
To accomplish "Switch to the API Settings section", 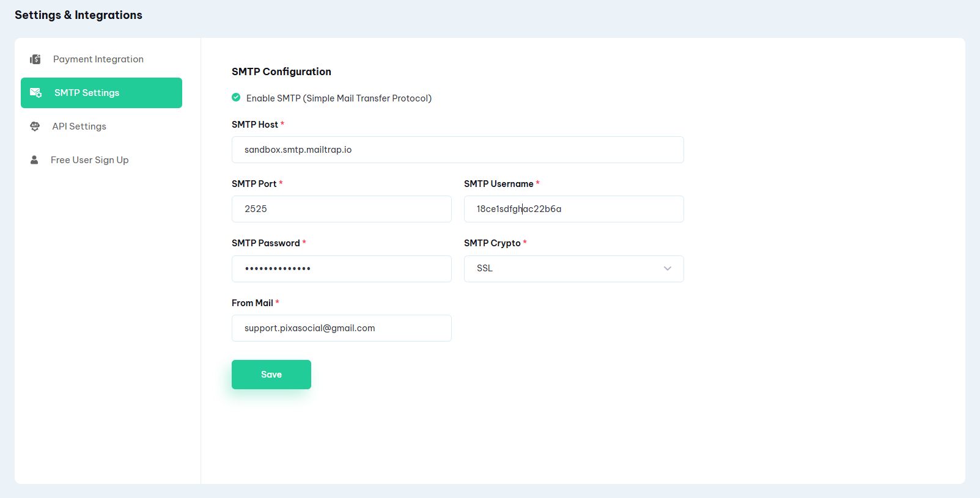I will point(79,126).
